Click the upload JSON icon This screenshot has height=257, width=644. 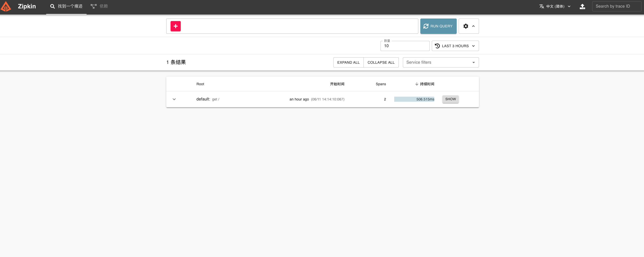582,6
